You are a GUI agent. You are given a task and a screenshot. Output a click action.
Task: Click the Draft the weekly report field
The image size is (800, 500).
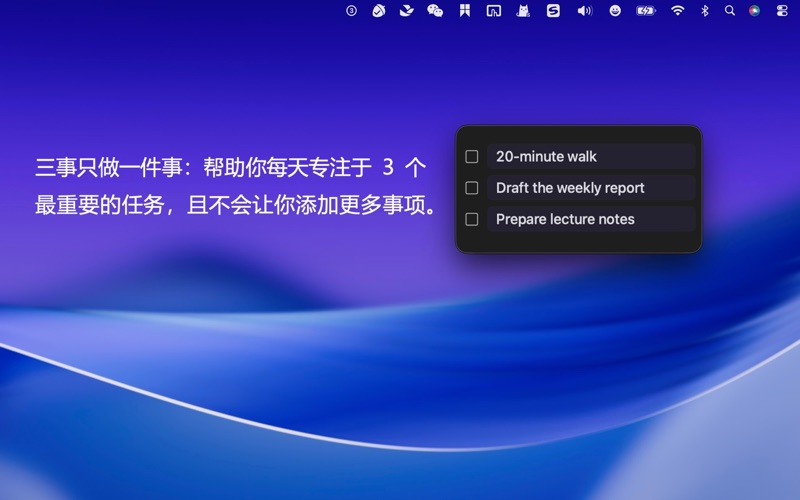click(591, 188)
